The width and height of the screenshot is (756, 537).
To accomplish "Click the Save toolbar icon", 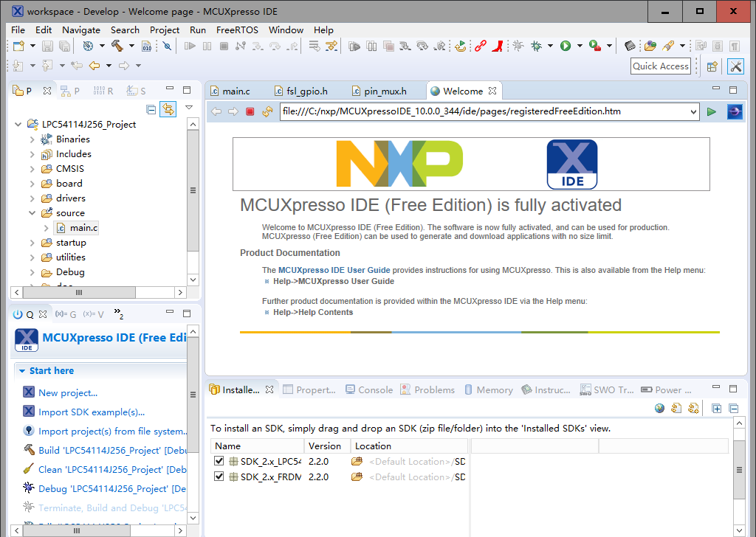I will click(x=47, y=46).
